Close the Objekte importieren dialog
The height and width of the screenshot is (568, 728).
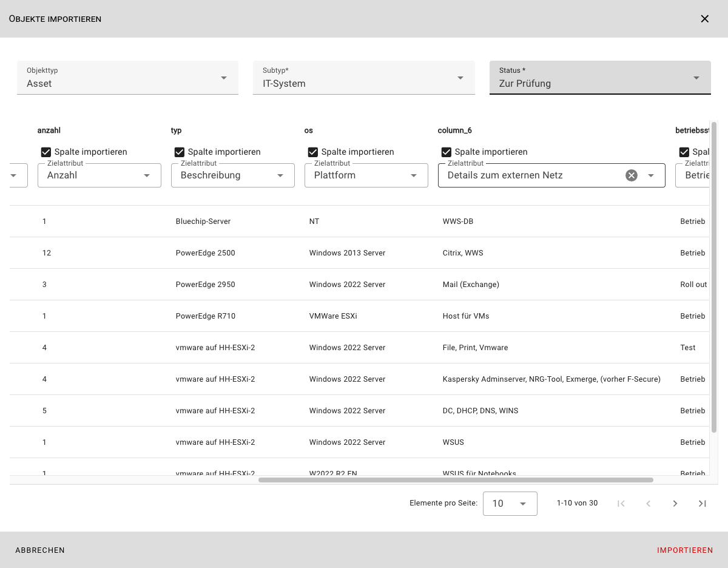click(704, 19)
